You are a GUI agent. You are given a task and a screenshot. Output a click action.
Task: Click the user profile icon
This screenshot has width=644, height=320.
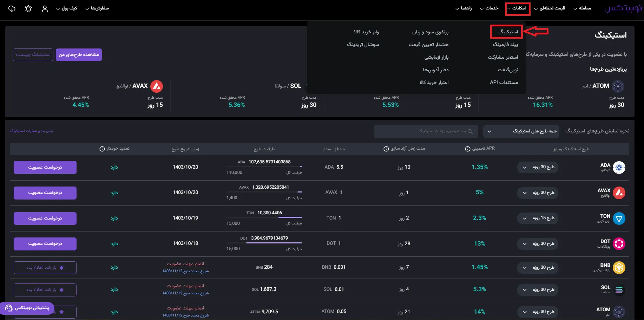(x=45, y=8)
